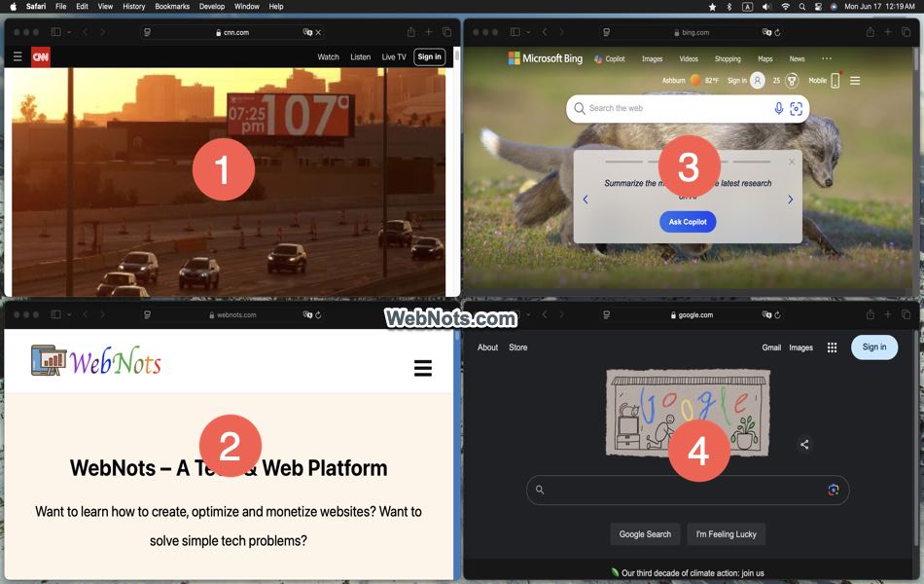
Task: Click Bing visual search camera icon
Action: click(797, 109)
